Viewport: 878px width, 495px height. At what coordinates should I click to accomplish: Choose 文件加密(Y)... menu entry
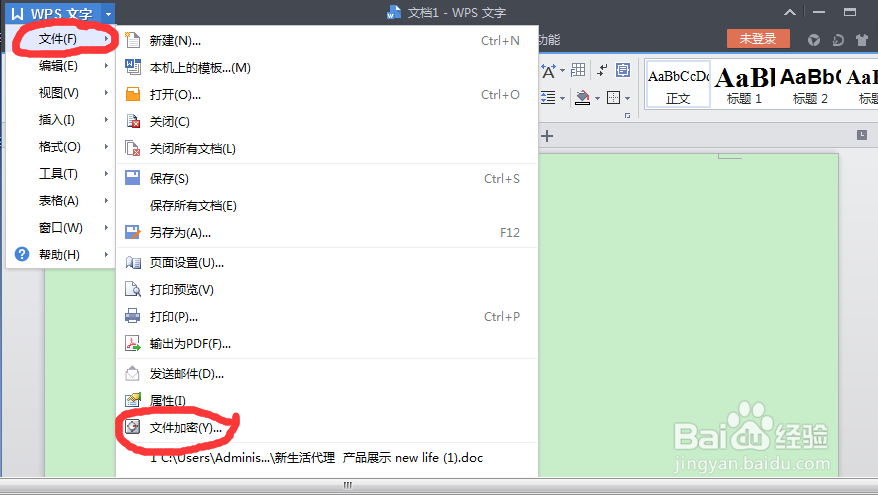click(327, 428)
